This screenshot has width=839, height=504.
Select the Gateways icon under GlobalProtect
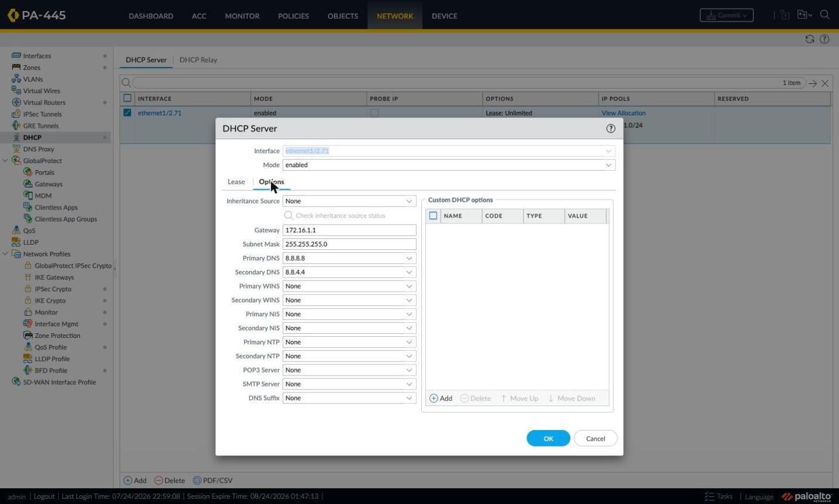click(x=28, y=184)
